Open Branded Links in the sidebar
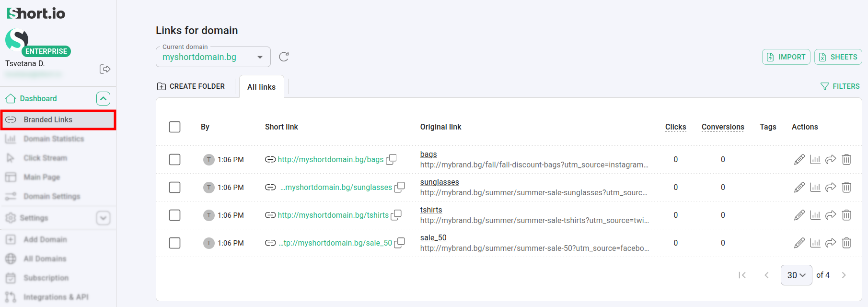The width and height of the screenshot is (868, 307). click(x=58, y=120)
